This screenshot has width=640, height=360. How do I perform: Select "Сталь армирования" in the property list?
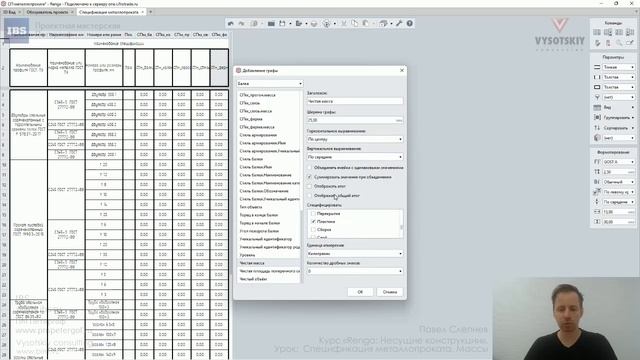(269, 135)
